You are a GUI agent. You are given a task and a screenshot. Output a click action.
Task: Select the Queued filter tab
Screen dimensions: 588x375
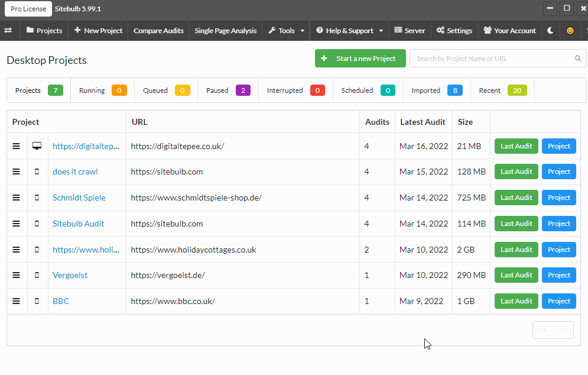(x=166, y=90)
